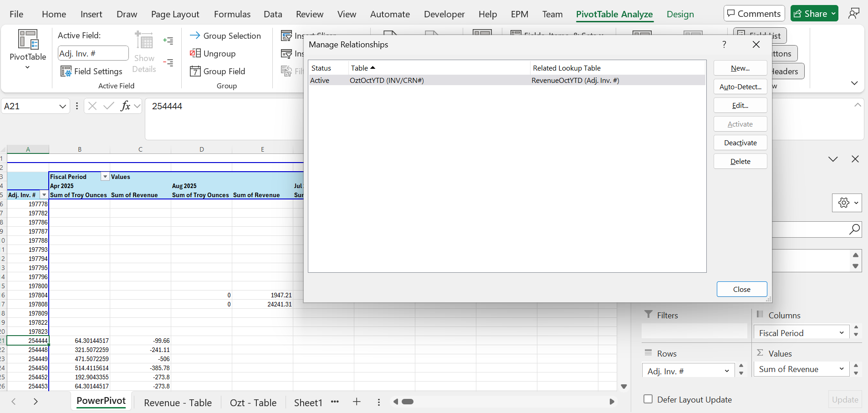This screenshot has height=413, width=868.
Task: Click the account profile icon
Action: point(854,14)
